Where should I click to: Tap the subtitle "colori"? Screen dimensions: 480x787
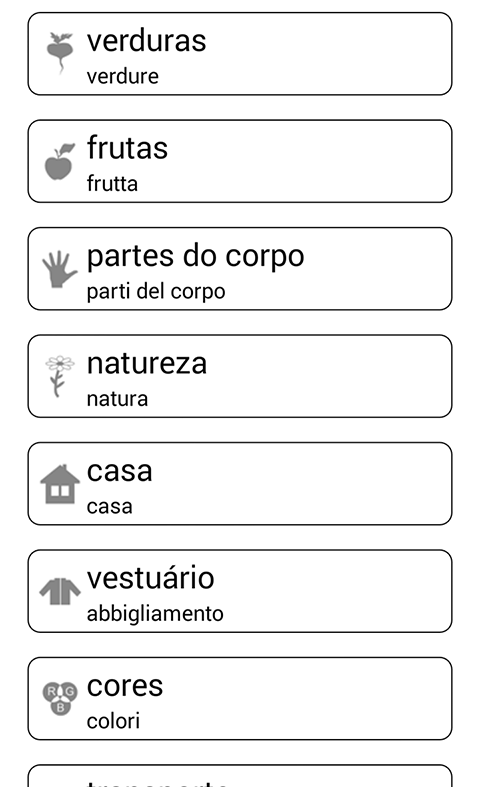coord(113,721)
